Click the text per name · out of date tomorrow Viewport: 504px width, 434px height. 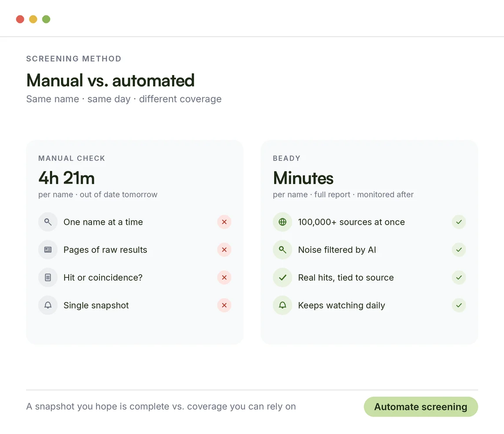98,194
